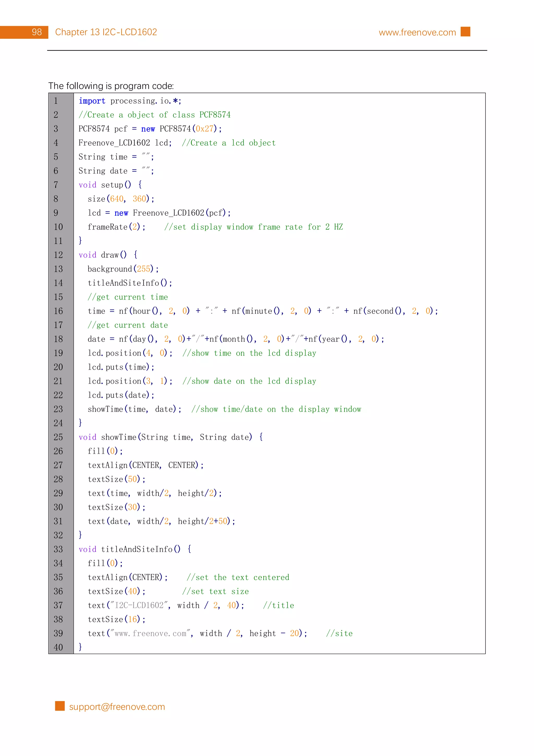This screenshot has width=534, height=756.
Task: Select line number 20 in the code gutter
Action: click(x=58, y=367)
